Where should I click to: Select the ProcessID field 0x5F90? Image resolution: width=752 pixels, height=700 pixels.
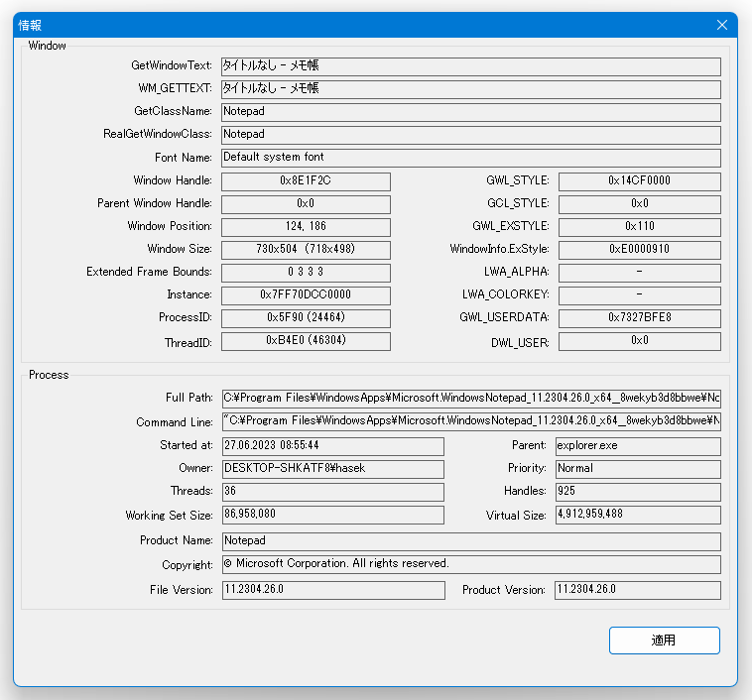(306, 318)
